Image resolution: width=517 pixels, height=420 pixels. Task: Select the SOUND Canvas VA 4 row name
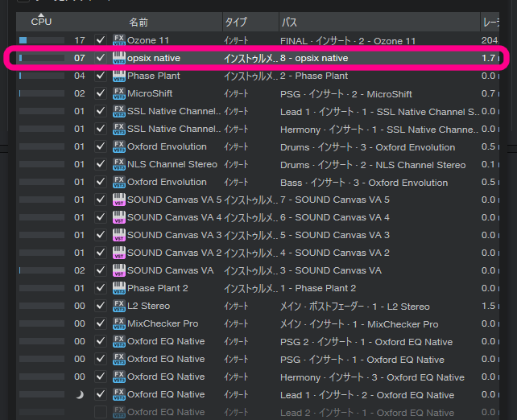tap(174, 217)
